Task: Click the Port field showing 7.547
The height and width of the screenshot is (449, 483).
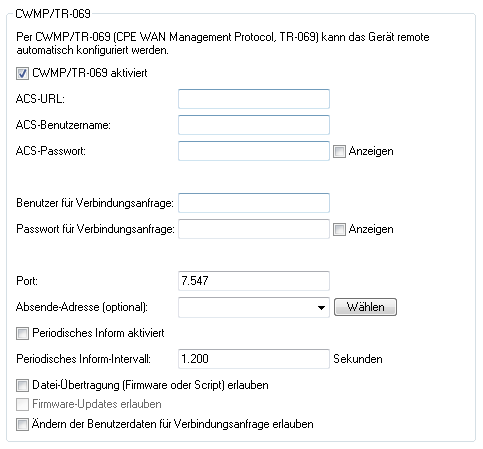Action: point(254,281)
